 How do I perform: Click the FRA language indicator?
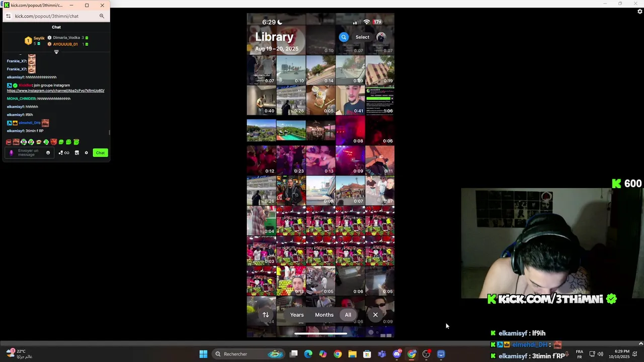click(580, 354)
